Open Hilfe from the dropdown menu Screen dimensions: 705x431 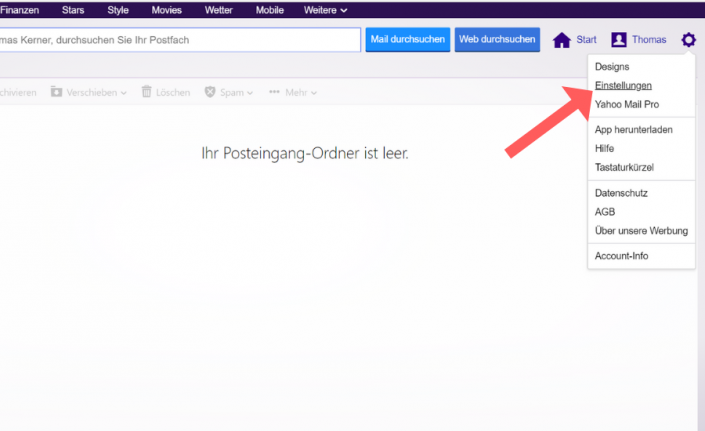[605, 148]
